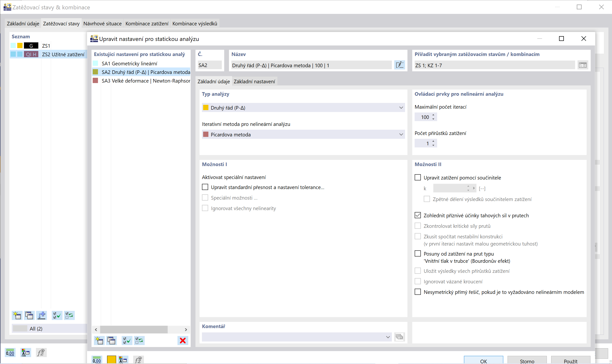Create new static analysis setting icon
The width and height of the screenshot is (612, 364).
point(99,341)
